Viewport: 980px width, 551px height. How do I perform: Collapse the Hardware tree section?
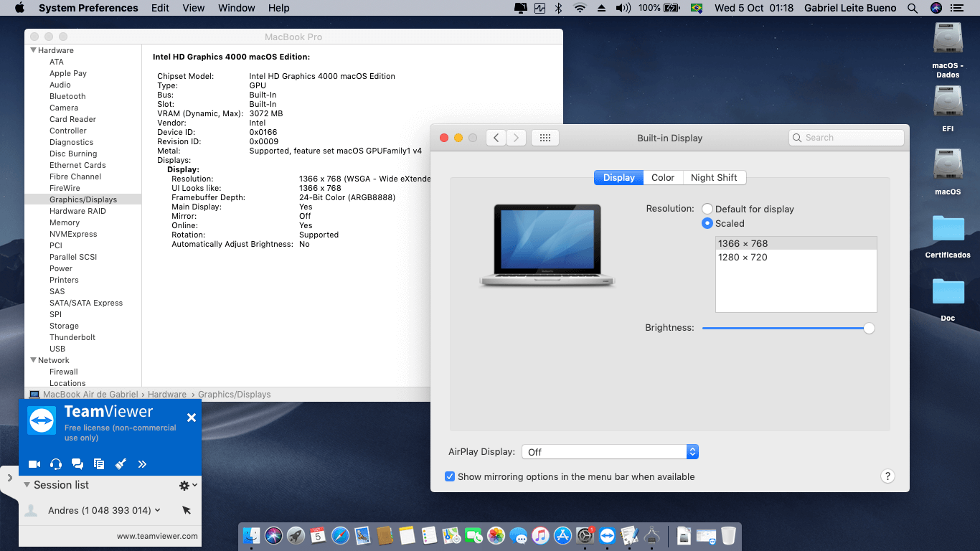33,50
